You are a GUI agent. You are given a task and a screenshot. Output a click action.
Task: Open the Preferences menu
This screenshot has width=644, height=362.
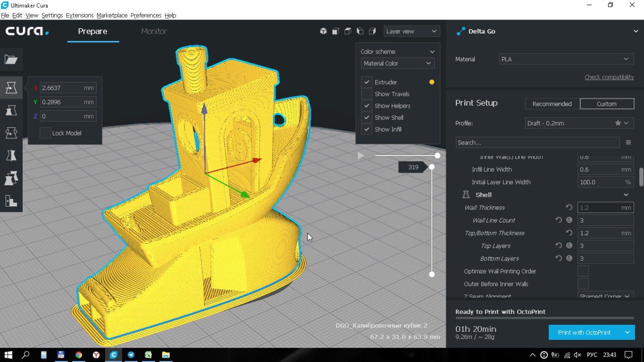tap(146, 15)
